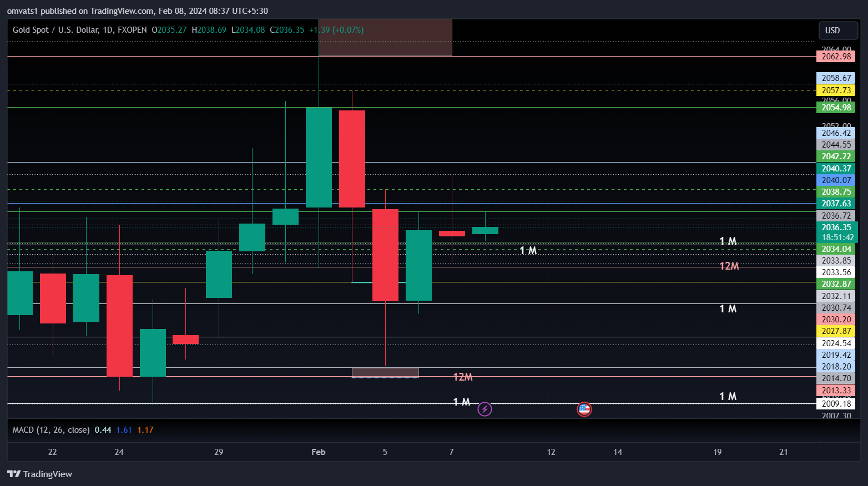
Task: Click the 22 date on the time axis
Action: point(52,452)
